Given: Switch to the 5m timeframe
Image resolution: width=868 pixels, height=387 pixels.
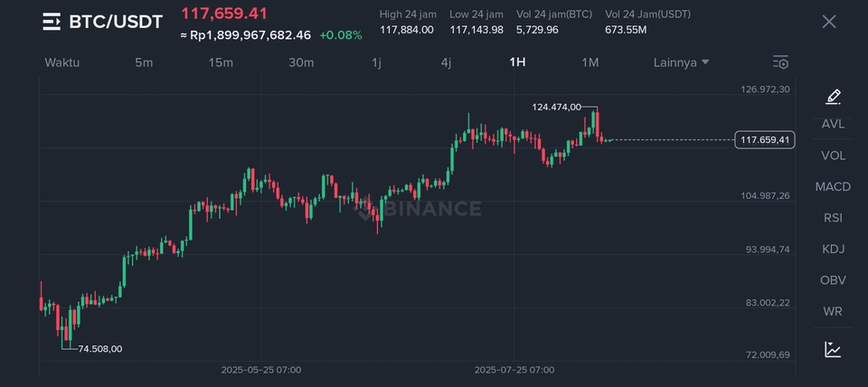Looking at the screenshot, I should click(144, 62).
